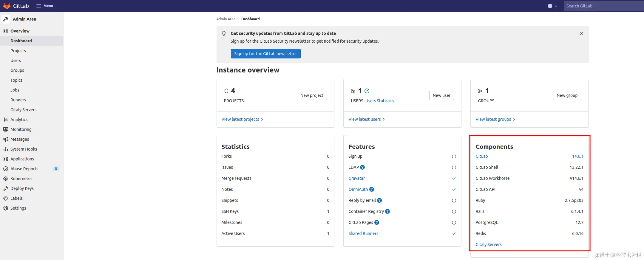Click the GitLab Pages help icon
This screenshot has width=644, height=260.
click(377, 222)
